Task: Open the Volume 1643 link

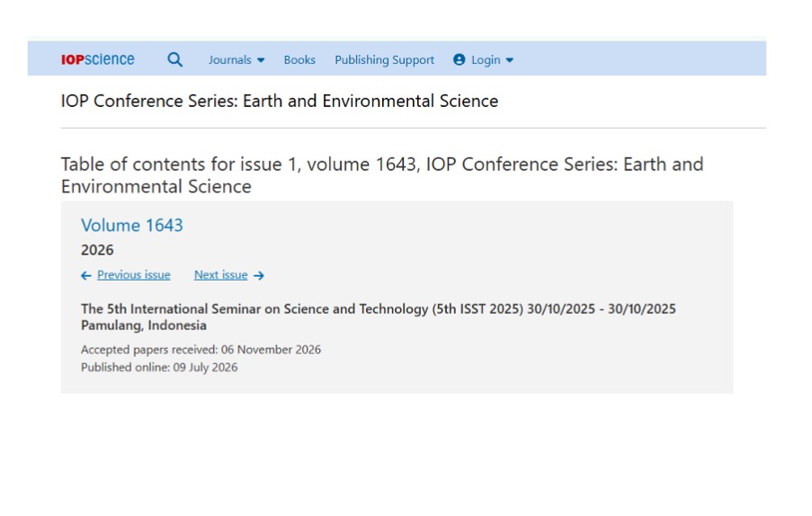Action: coord(132,225)
